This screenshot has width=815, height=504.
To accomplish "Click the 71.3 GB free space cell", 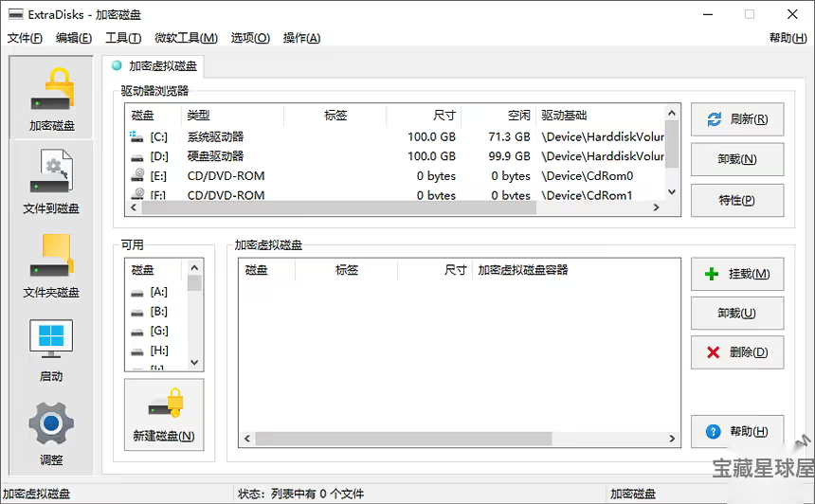I will pyautogui.click(x=509, y=137).
